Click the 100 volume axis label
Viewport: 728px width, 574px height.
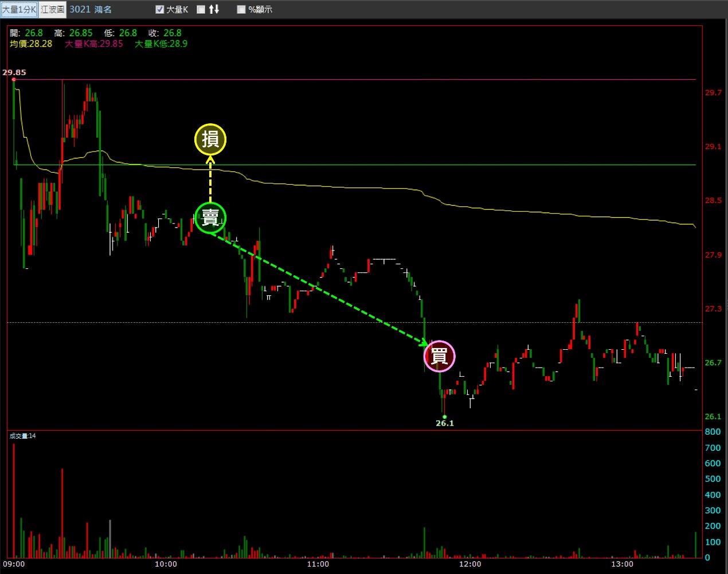pyautogui.click(x=713, y=541)
